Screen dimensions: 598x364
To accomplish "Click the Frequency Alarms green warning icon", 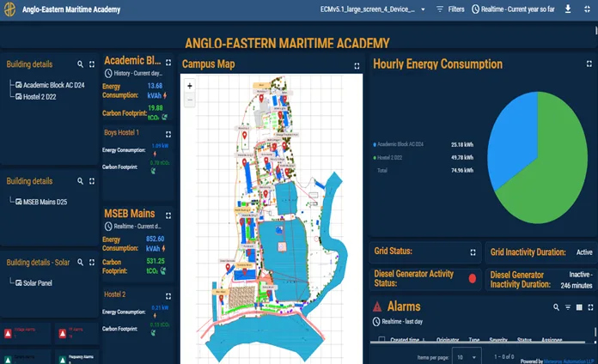I will coord(63,361).
